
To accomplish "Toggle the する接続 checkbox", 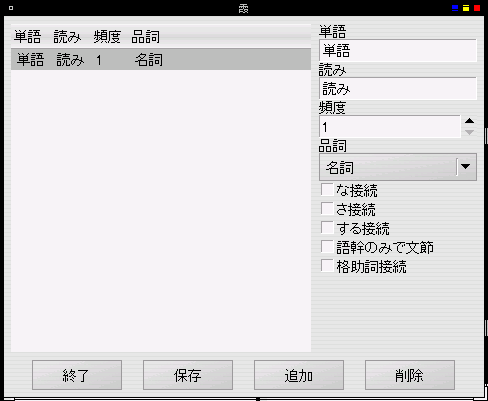I will (x=327, y=228).
